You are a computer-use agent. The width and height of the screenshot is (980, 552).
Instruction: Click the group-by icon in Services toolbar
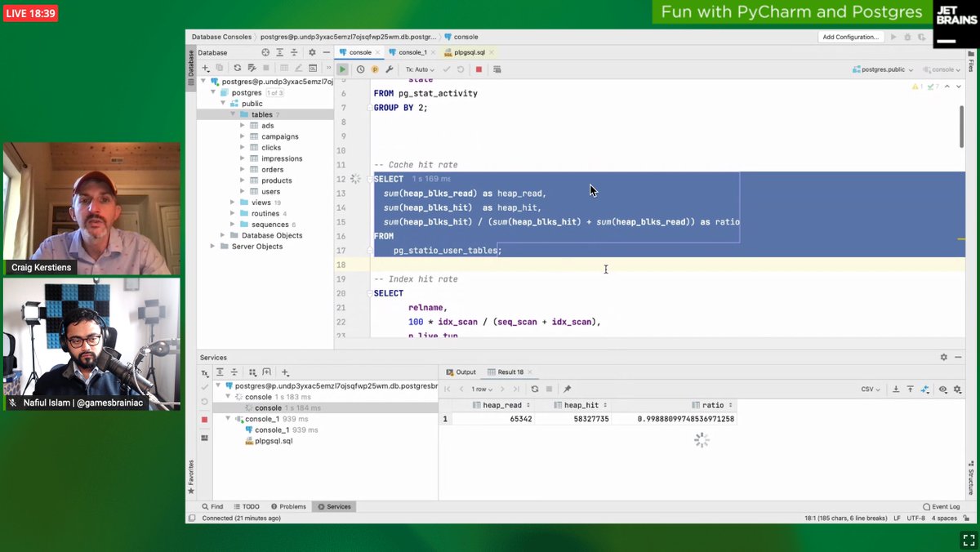pyautogui.click(x=252, y=372)
